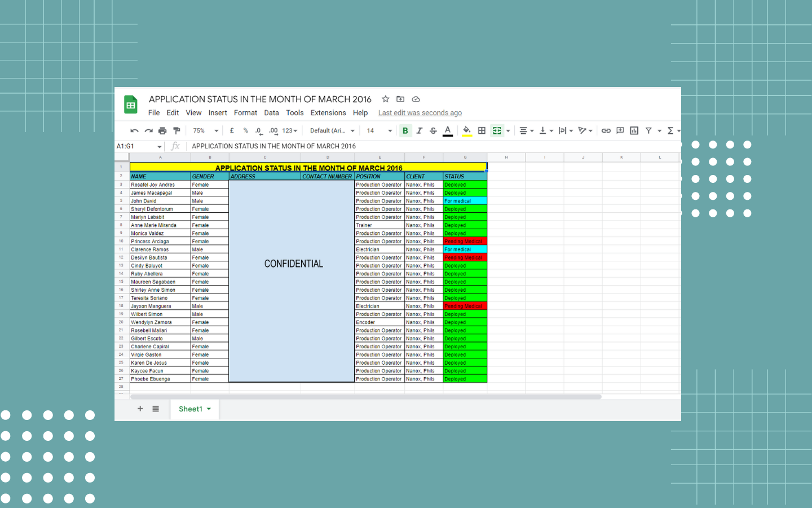Open the Functions sigma dropdown
Image resolution: width=812 pixels, height=508 pixels.
click(673, 130)
